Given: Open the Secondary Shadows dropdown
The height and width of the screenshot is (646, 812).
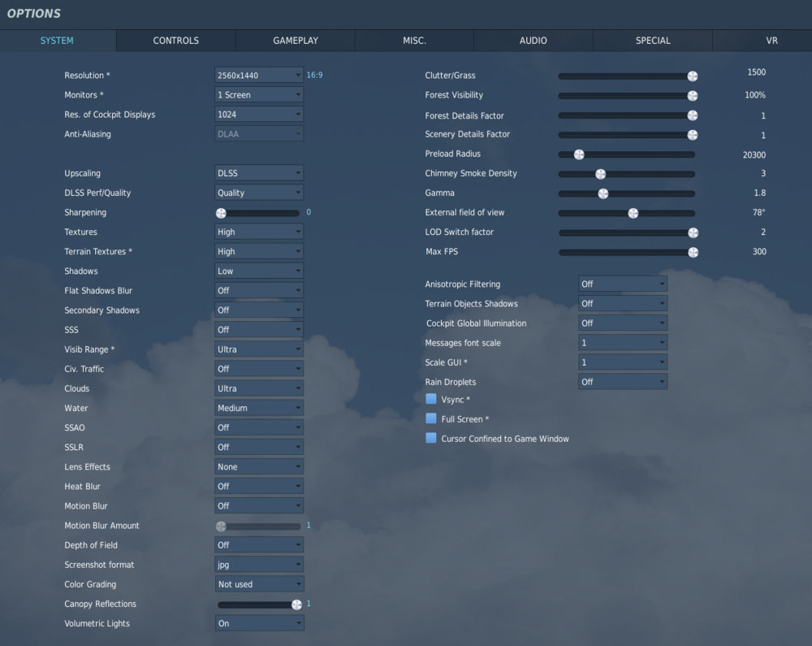Looking at the screenshot, I should [259, 310].
